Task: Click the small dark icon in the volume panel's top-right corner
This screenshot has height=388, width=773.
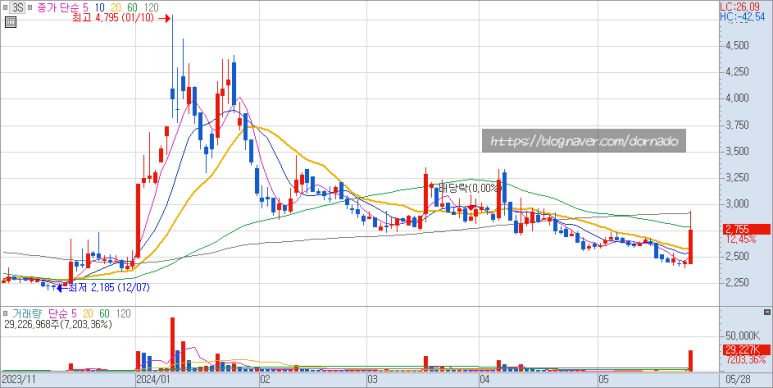Action: [x=767, y=312]
